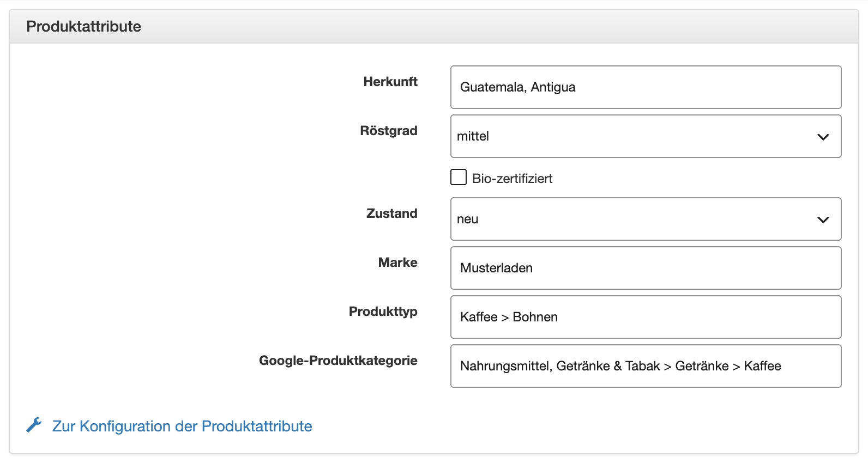This screenshot has height=463, width=868.
Task: Click the Produkttyp field Kaffee > Bohnen
Action: (646, 317)
